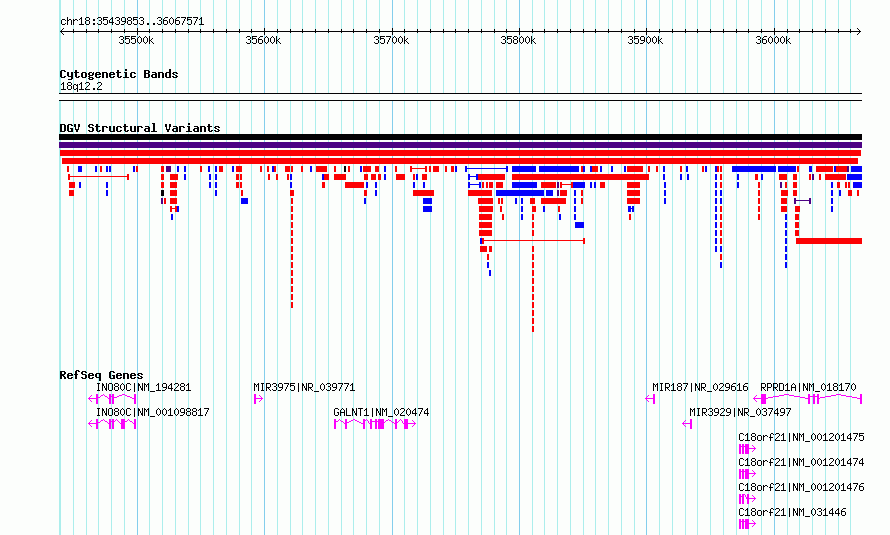Image resolution: width=890 pixels, height=535 pixels.
Task: Click the INO80C NM_001098817 gene glyph
Action: click(112, 424)
